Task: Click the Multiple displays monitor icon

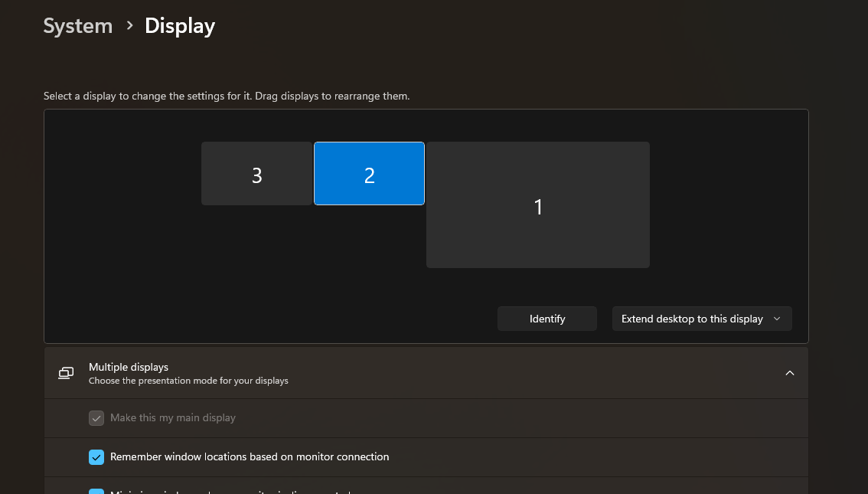Action: click(x=67, y=373)
